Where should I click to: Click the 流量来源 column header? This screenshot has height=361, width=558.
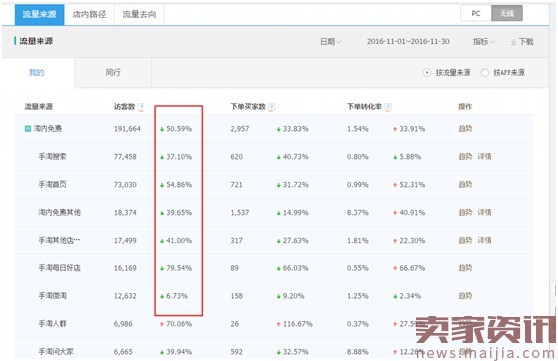39,107
